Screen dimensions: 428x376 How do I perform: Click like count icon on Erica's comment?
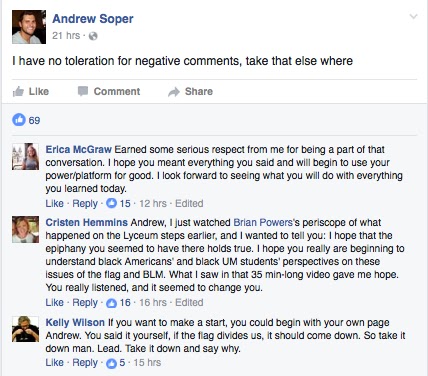[x=111, y=203]
